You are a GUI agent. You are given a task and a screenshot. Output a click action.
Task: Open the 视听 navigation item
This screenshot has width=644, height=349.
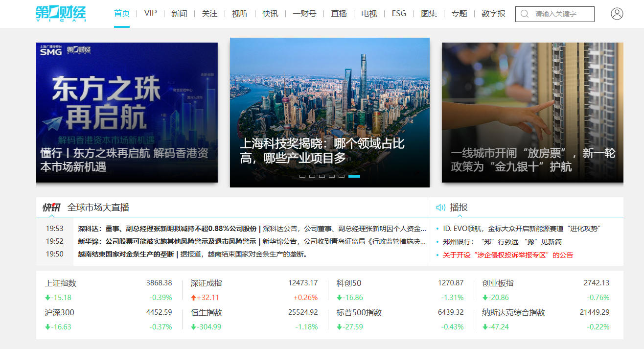click(240, 14)
